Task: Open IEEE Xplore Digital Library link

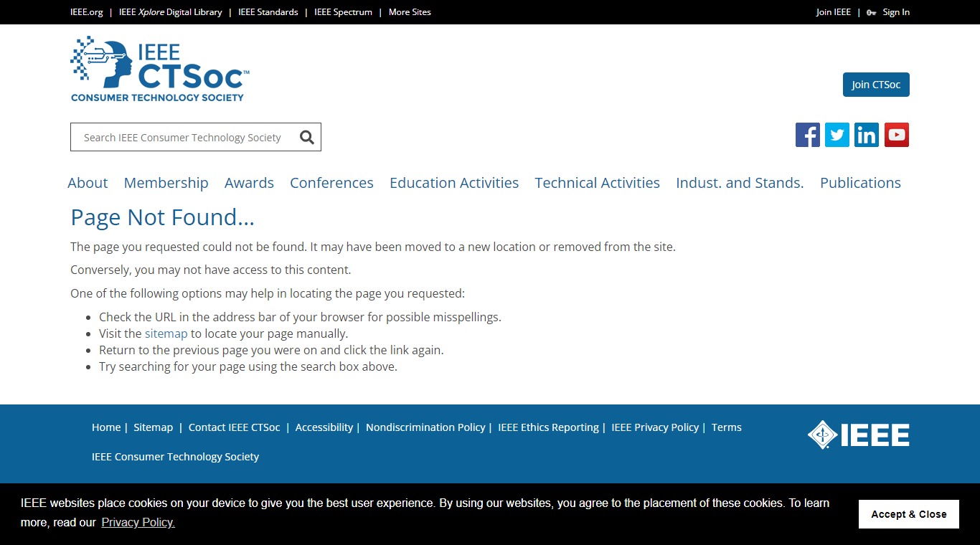Action: [170, 12]
